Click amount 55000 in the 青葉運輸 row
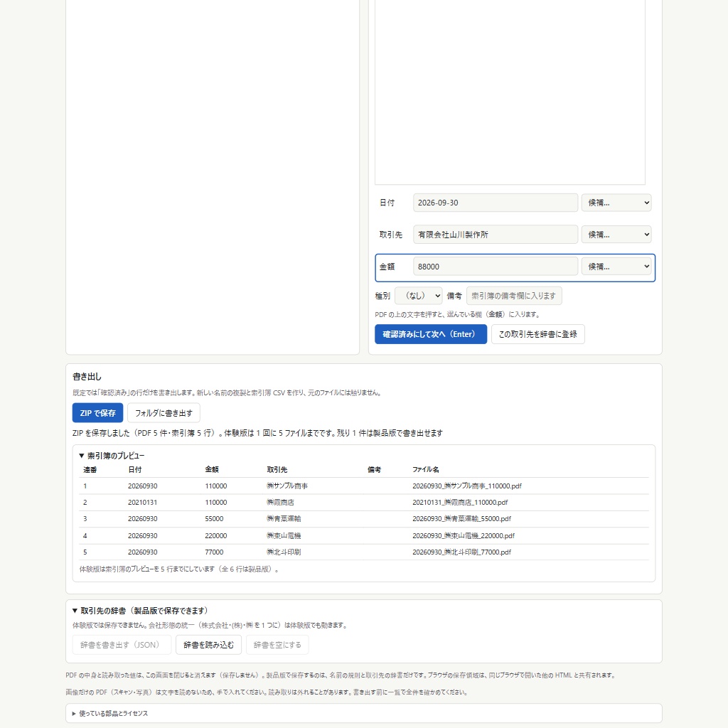Image resolution: width=728 pixels, height=728 pixels. click(x=214, y=518)
